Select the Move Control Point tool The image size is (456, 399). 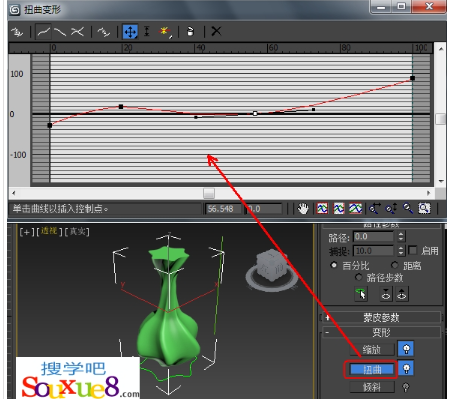point(130,32)
